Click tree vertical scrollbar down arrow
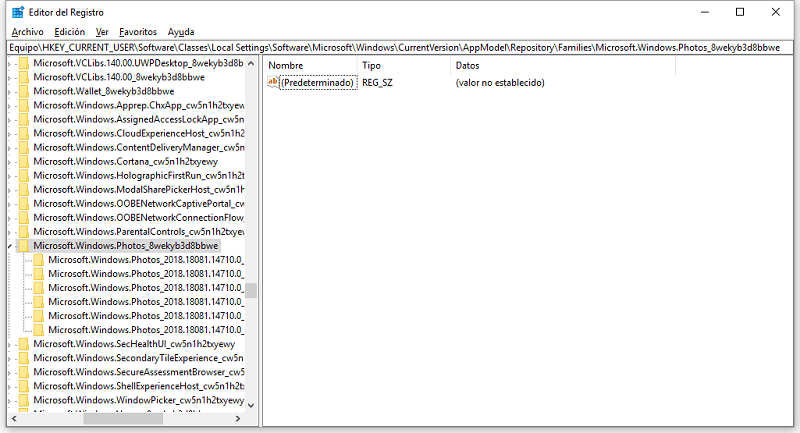The height and width of the screenshot is (433, 800). click(x=251, y=405)
